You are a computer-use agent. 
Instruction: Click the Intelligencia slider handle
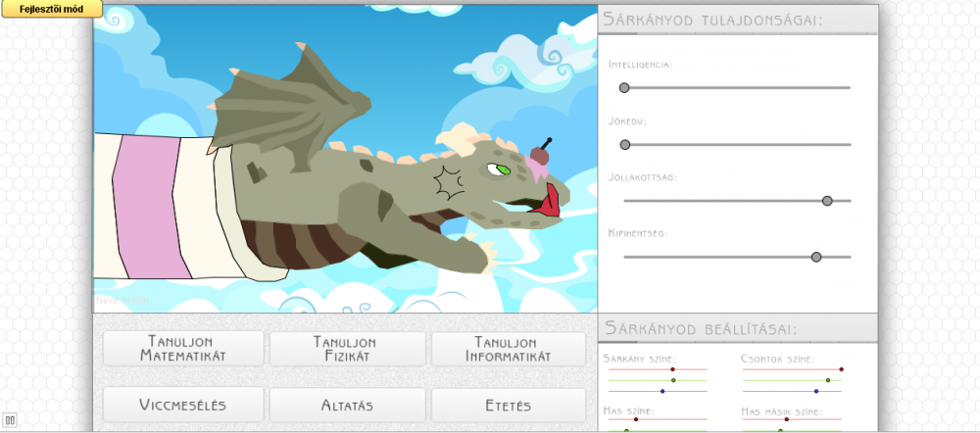[x=624, y=87]
